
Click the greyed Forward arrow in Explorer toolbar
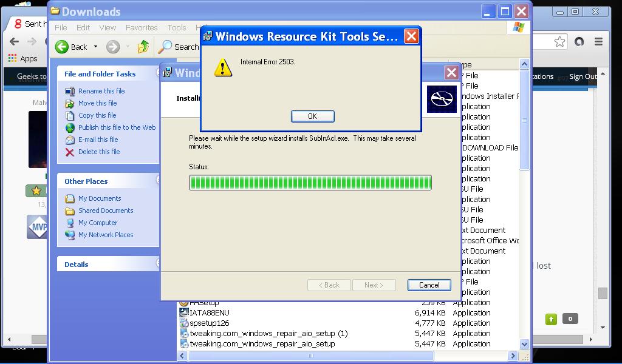(113, 47)
